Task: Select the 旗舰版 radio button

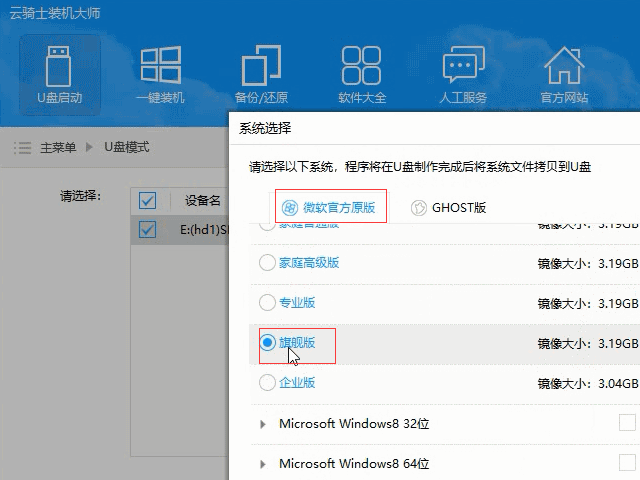Action: point(267,342)
